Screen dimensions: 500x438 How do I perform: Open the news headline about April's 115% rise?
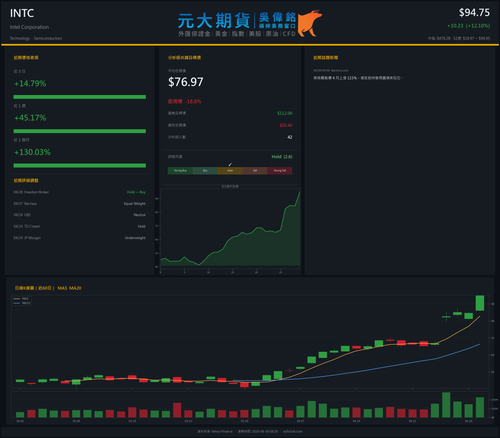tap(358, 78)
